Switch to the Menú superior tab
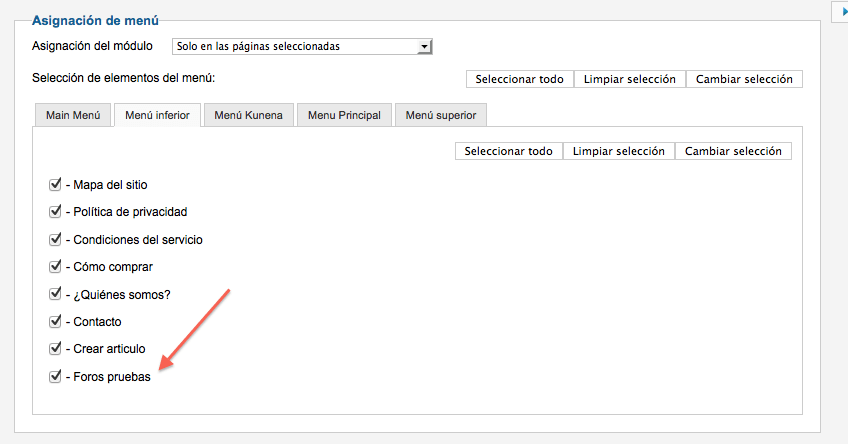Viewport: 848px width, 444px height. 441,115
